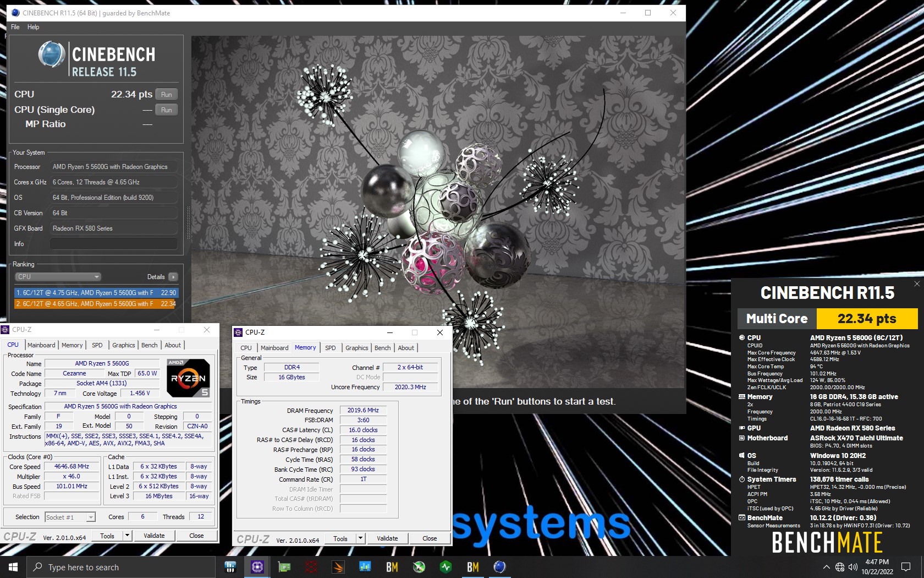The height and width of the screenshot is (578, 924).
Task: Open CPU tab in right CPU-Z window
Action: coord(246,348)
